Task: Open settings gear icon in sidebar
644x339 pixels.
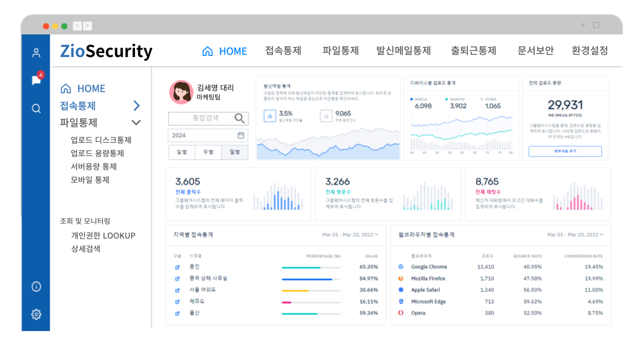Action: (x=36, y=314)
